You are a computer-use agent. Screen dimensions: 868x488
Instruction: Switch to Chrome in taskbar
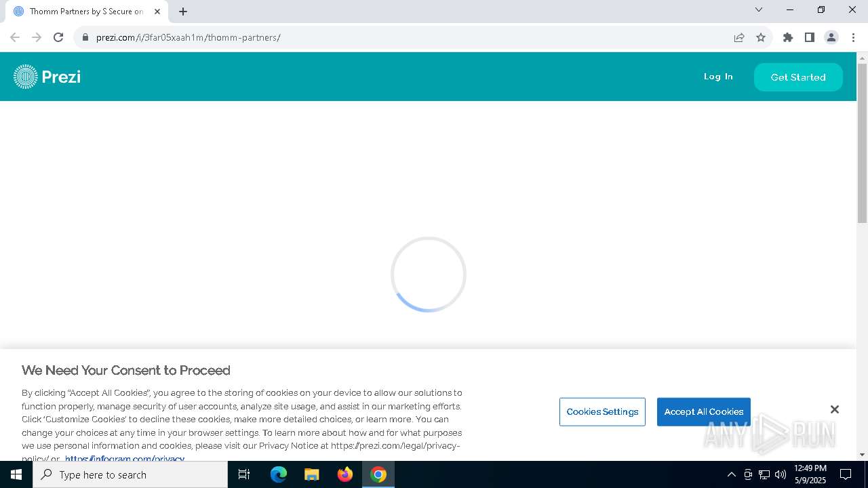(x=378, y=474)
